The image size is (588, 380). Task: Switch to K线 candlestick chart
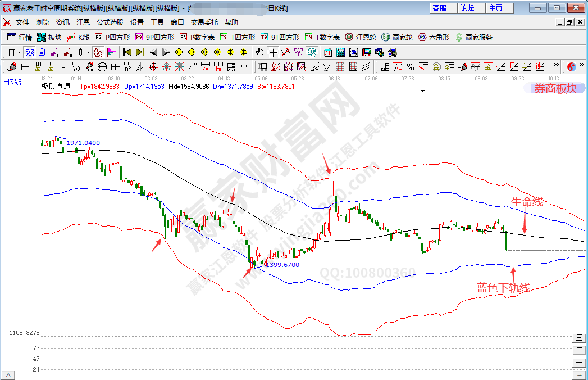(x=79, y=37)
